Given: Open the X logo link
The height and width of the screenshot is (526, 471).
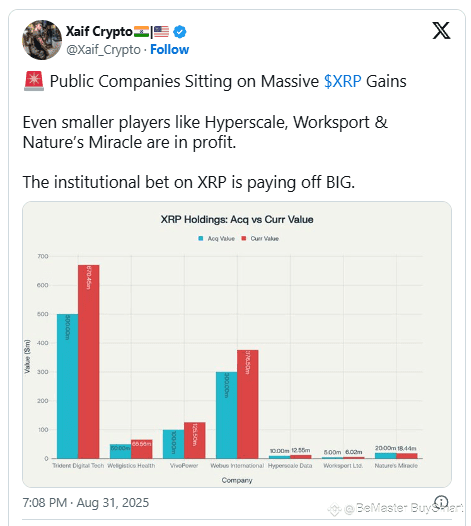Looking at the screenshot, I should tap(441, 31).
